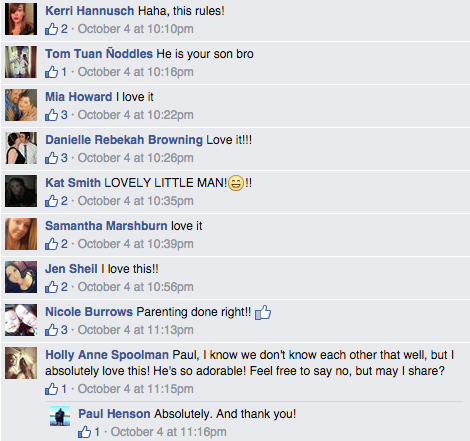Click the like count on Nicole Burrows' comment

pyautogui.click(x=64, y=330)
